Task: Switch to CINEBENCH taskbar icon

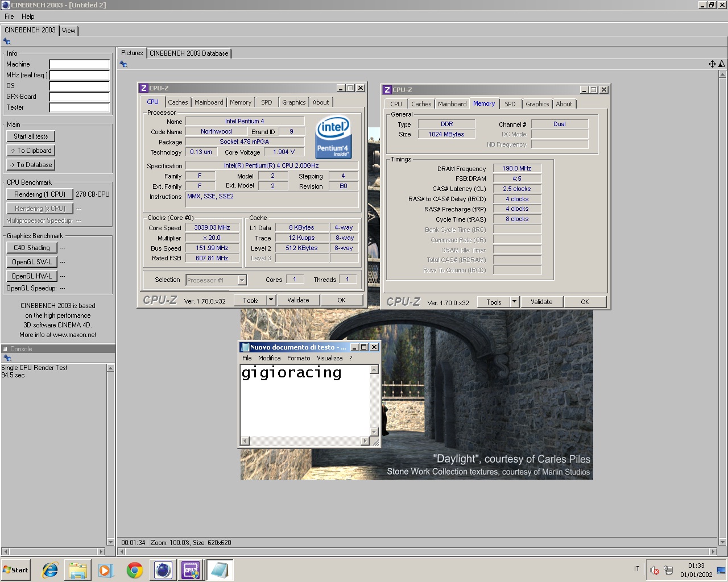Action: 163,570
